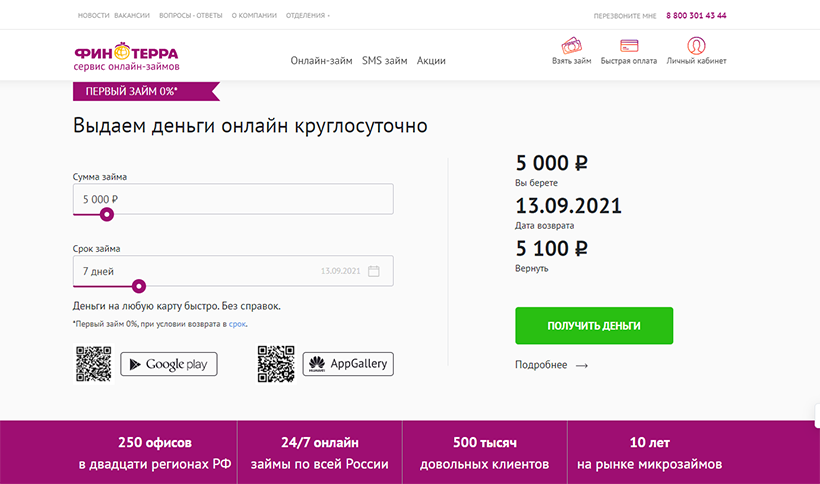820x484 pixels.
Task: Click the 10 лет statistic block
Action: (650, 453)
